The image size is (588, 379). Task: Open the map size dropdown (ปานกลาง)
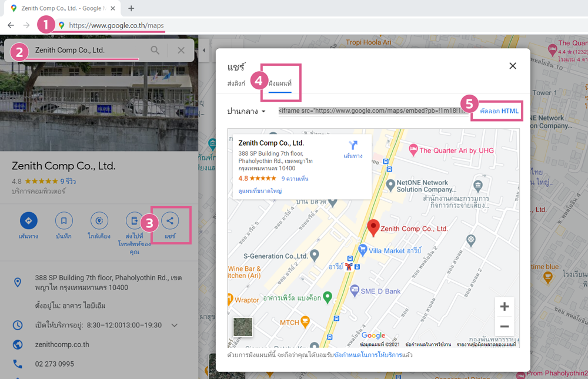247,111
